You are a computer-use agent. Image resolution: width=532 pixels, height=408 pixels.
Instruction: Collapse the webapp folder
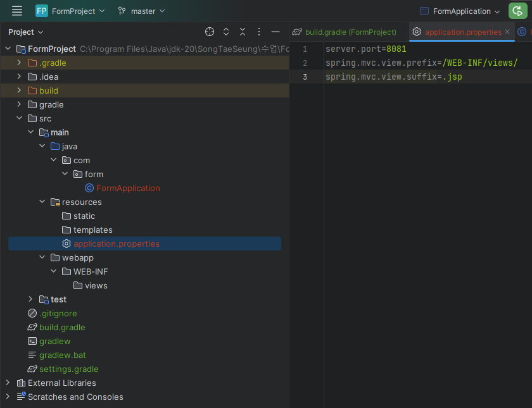coord(42,257)
